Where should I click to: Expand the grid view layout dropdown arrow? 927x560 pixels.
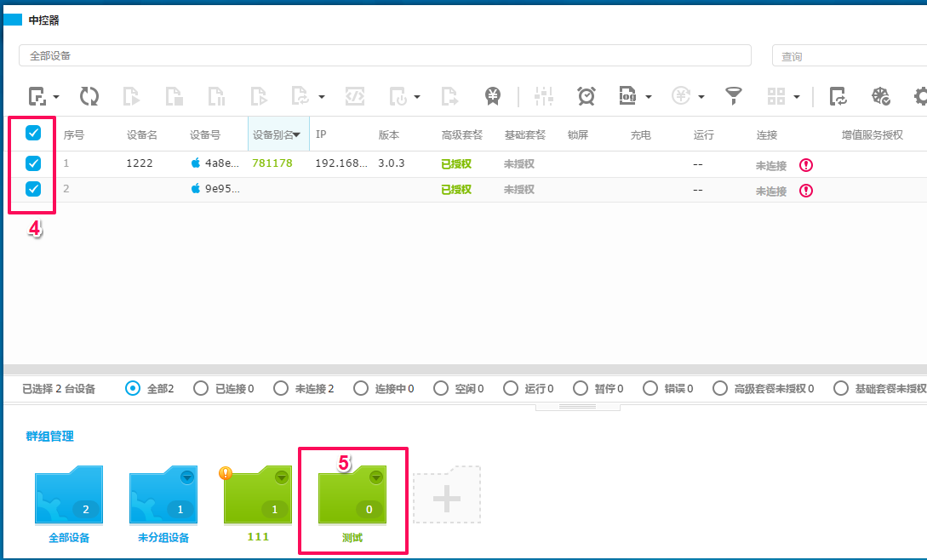coord(797,96)
